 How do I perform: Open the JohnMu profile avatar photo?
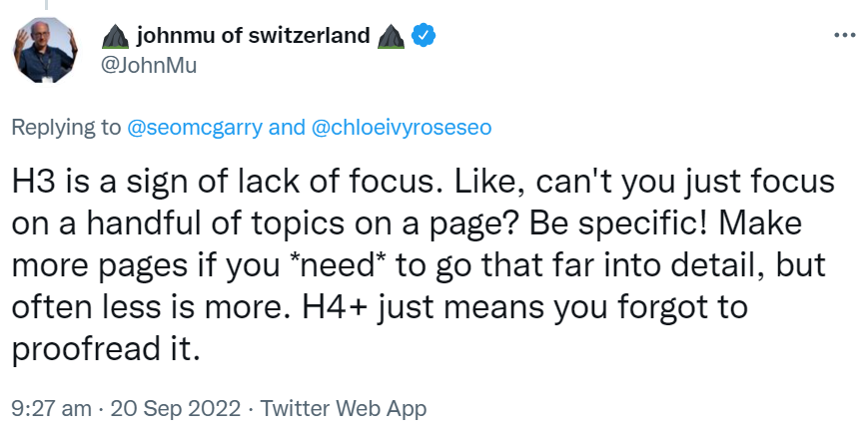(47, 51)
